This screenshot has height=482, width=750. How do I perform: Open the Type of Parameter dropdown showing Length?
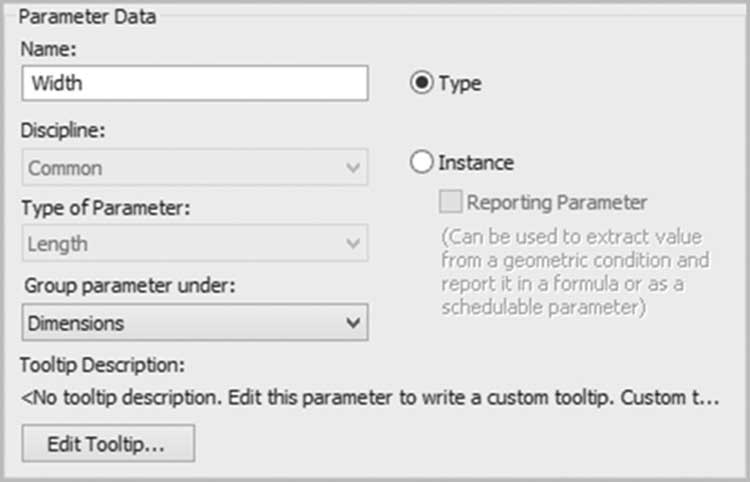pos(195,243)
